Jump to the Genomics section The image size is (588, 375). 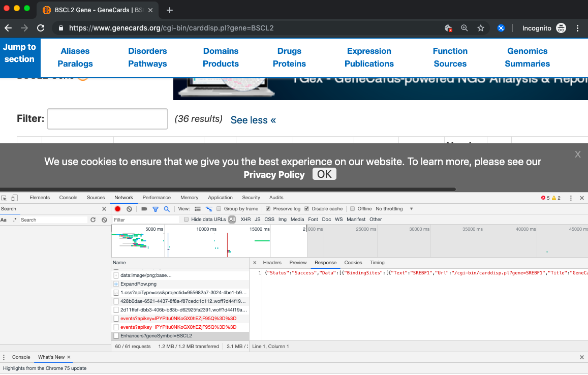(x=527, y=51)
